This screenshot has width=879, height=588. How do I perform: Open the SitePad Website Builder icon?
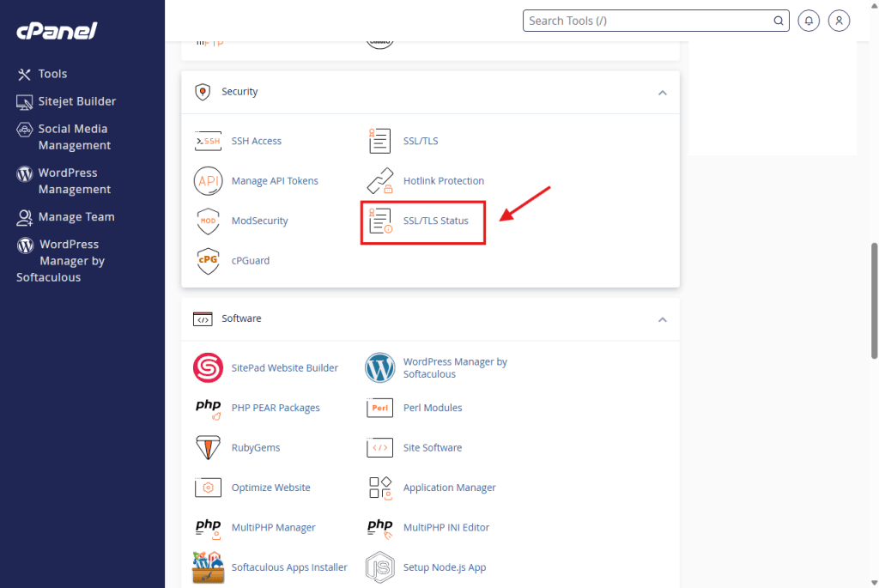tap(208, 368)
